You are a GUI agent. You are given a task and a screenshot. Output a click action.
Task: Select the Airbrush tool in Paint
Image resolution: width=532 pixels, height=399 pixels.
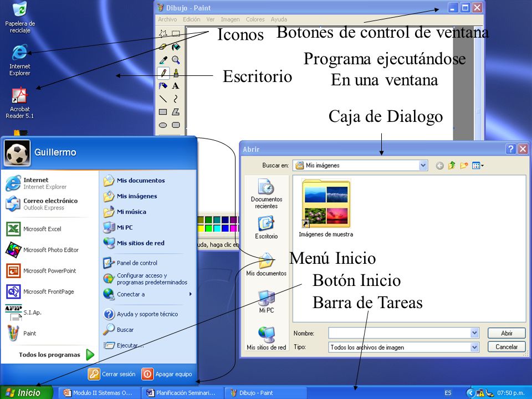click(x=163, y=85)
